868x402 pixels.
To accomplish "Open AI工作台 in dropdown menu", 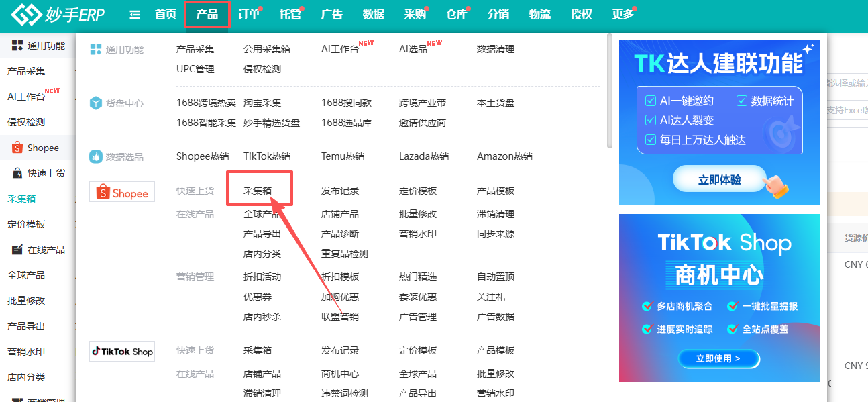I will coord(340,49).
